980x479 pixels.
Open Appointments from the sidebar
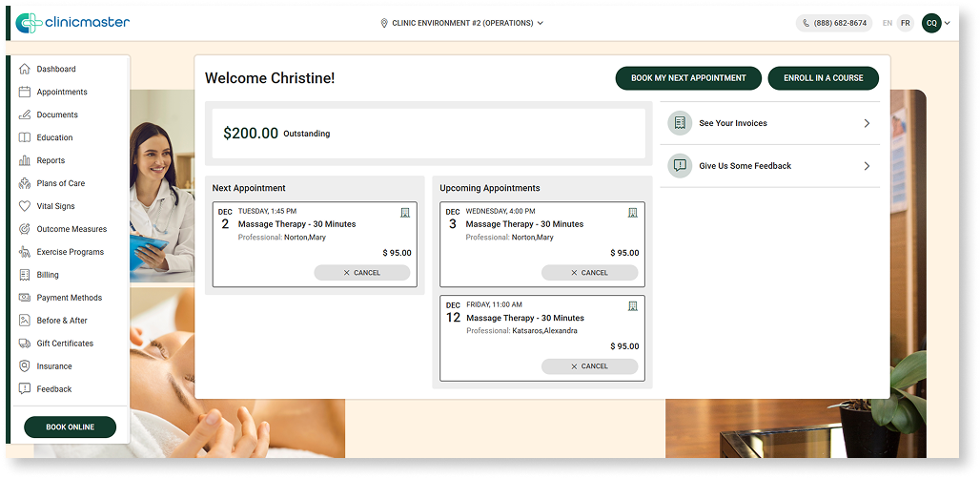point(62,92)
